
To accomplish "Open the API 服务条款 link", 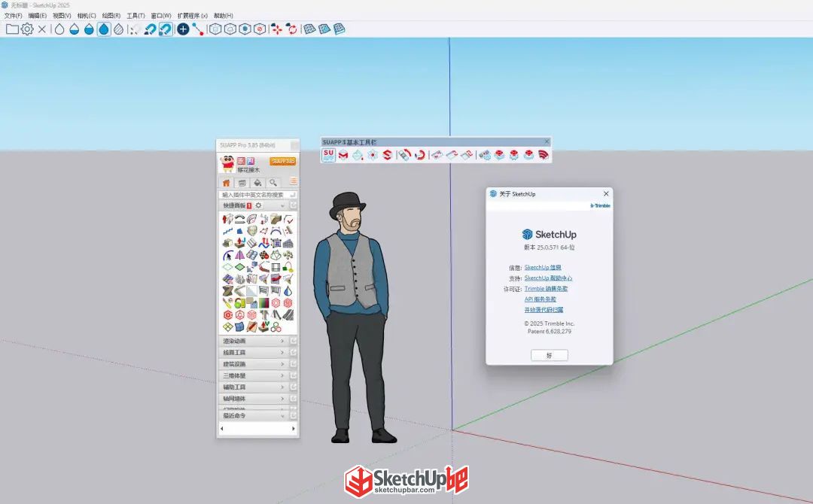I will 540,299.
